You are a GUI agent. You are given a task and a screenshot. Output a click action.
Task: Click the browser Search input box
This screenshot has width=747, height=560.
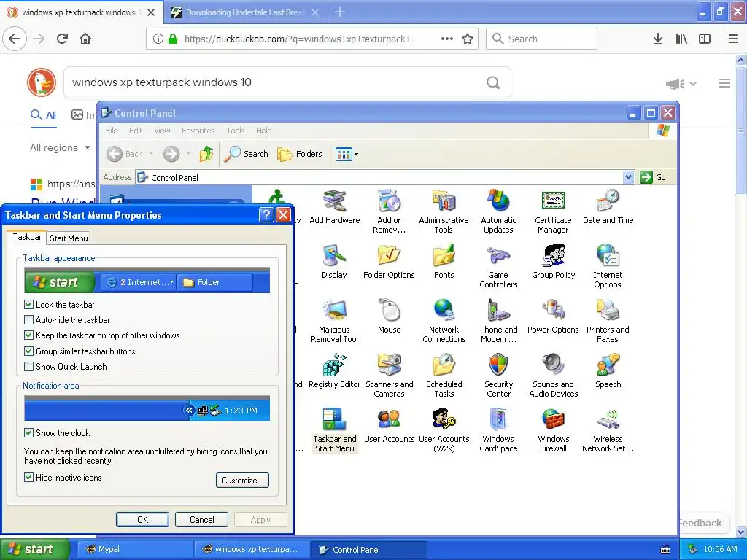541,39
